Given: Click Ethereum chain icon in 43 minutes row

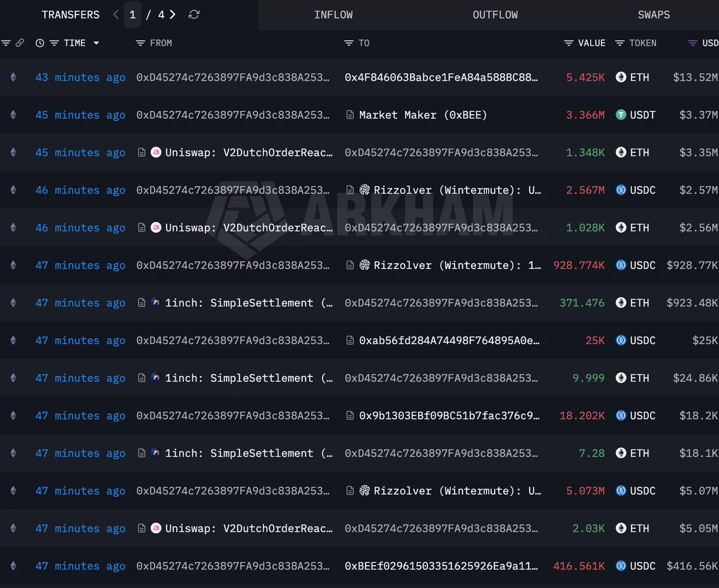Looking at the screenshot, I should [x=13, y=77].
